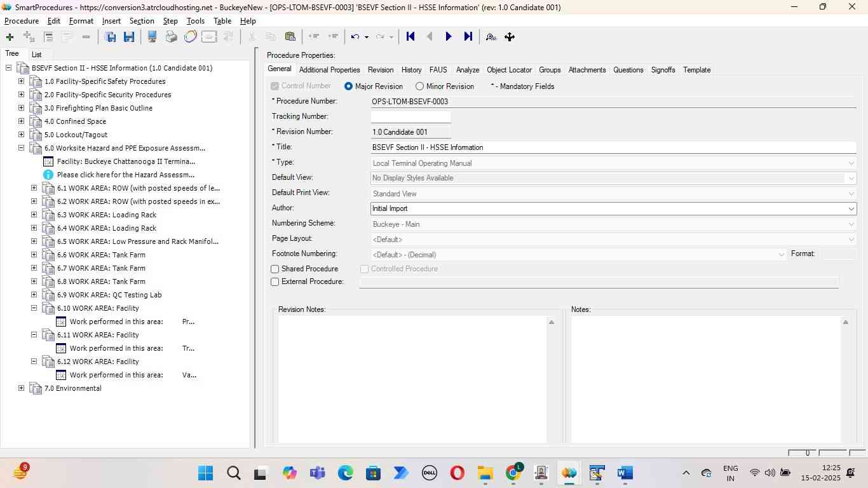
Task: Switch to Additional Properties tab
Action: pyautogui.click(x=329, y=70)
